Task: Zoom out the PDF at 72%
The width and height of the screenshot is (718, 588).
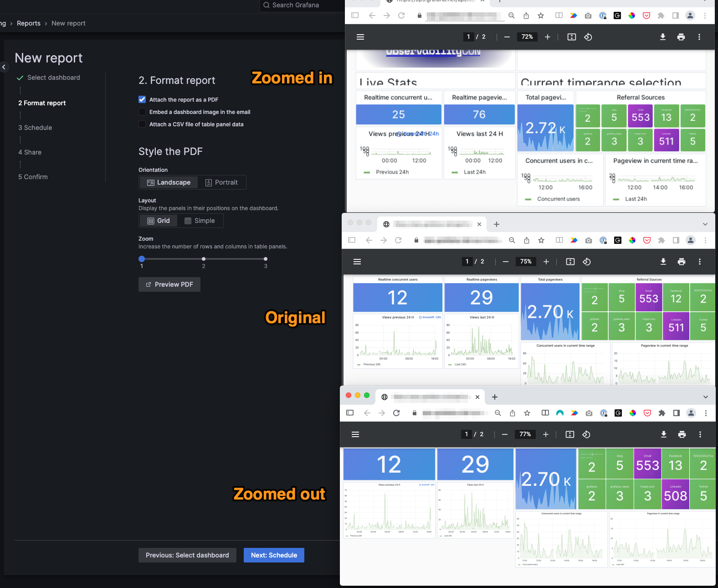Action: click(x=507, y=37)
